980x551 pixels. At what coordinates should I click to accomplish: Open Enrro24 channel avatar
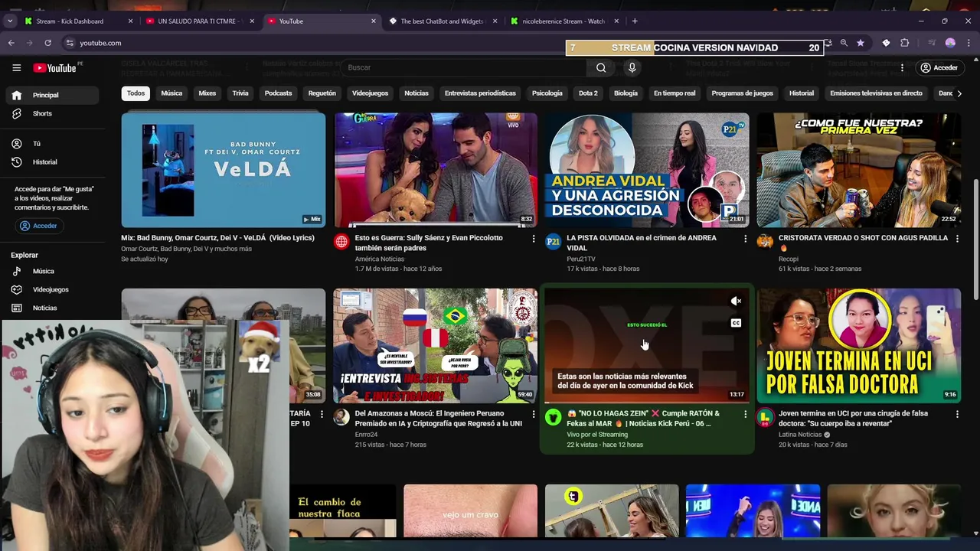pos(341,417)
